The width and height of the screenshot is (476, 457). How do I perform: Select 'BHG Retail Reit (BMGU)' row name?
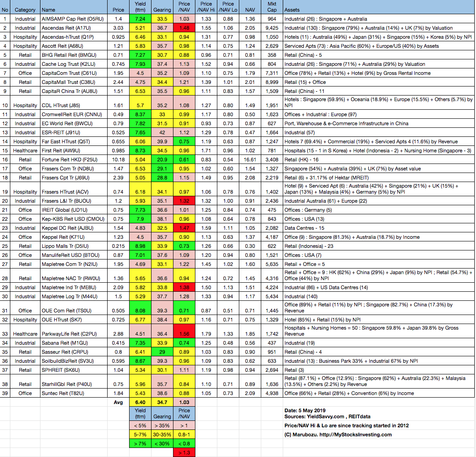(74, 55)
